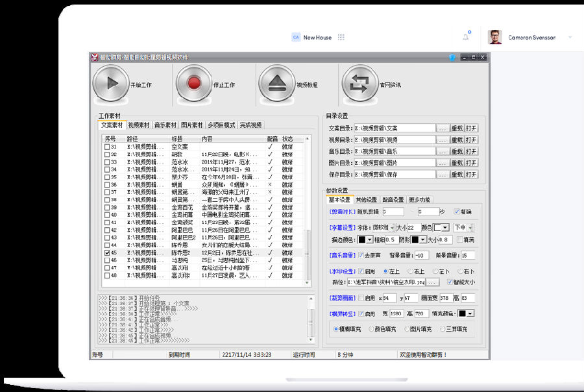Screen dimensions: 584x392
Task: Toggle the 启用 checkbox for 水印设置
Action: tap(361, 271)
